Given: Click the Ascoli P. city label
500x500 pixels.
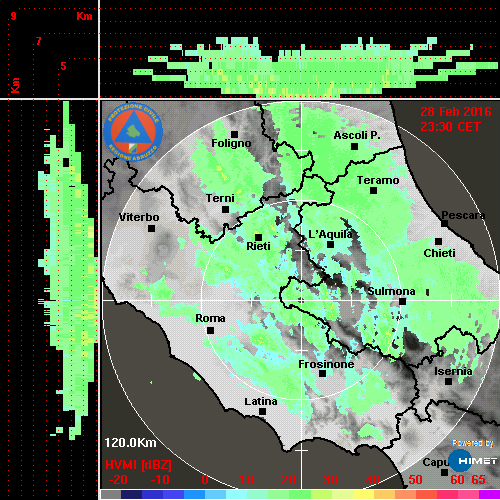Looking at the screenshot, I should (357, 135).
